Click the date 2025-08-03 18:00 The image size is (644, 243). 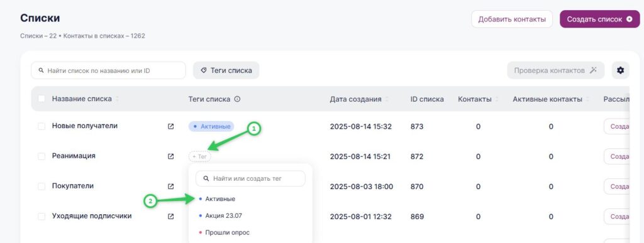coord(362,186)
